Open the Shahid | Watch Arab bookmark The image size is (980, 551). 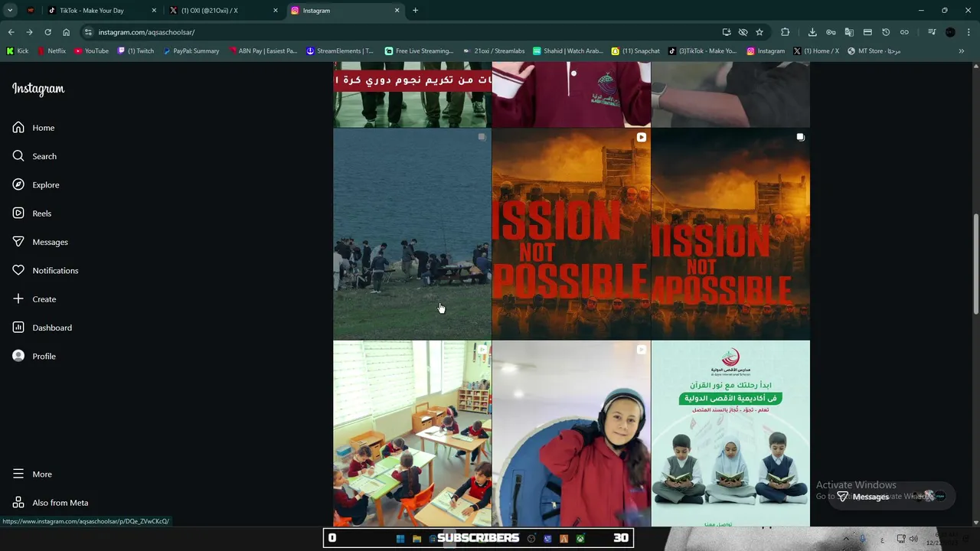568,51
